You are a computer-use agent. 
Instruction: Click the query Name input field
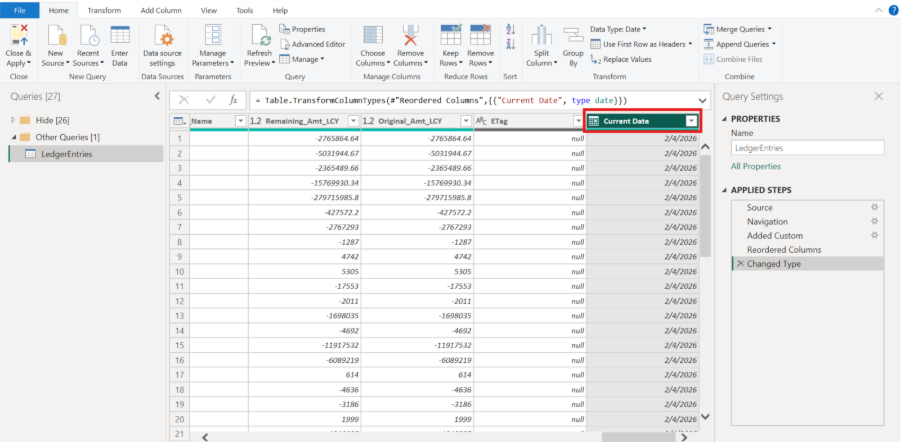pyautogui.click(x=807, y=147)
